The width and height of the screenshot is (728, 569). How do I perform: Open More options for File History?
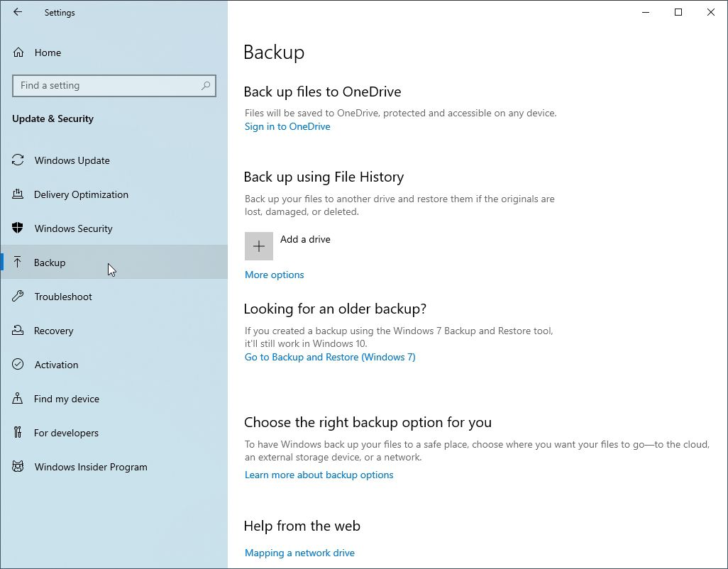[x=275, y=275]
